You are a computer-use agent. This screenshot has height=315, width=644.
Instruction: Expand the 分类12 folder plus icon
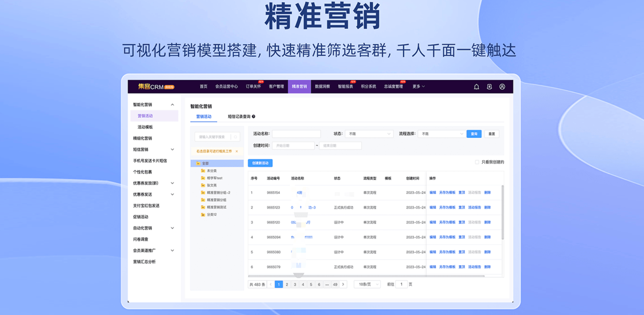pyautogui.click(x=203, y=214)
